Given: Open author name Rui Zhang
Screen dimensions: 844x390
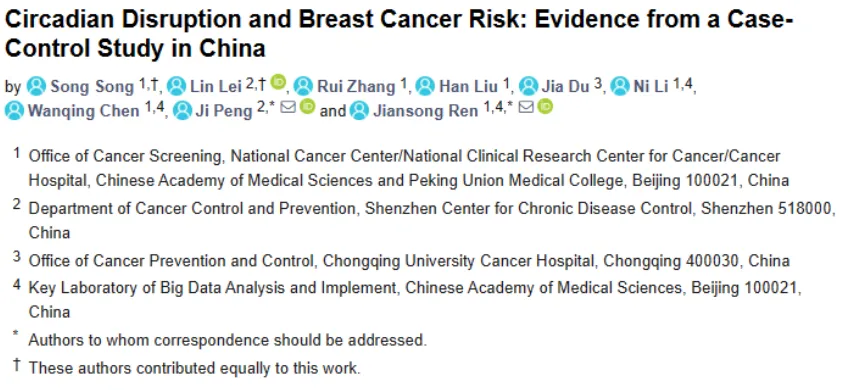Looking at the screenshot, I should 356,87.
